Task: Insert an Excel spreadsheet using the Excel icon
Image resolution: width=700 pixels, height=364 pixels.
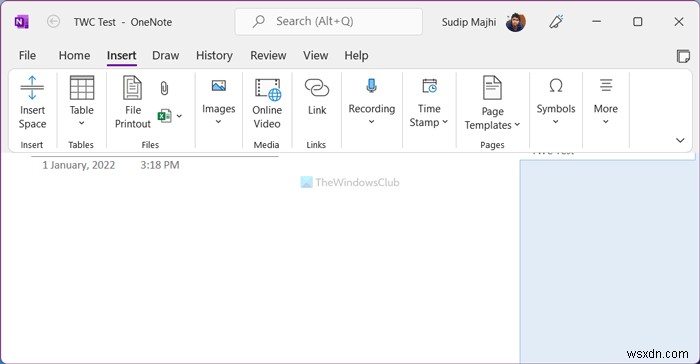Action: point(164,116)
